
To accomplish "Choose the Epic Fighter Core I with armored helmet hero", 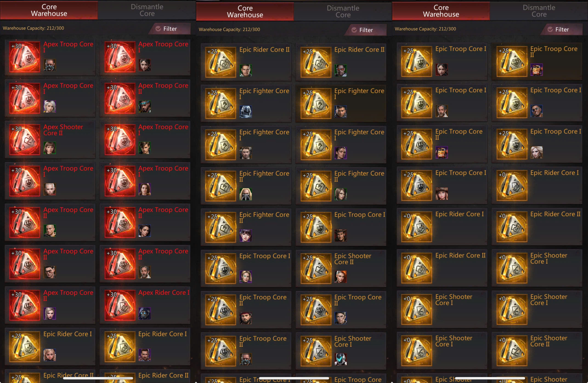I will (x=246, y=103).
